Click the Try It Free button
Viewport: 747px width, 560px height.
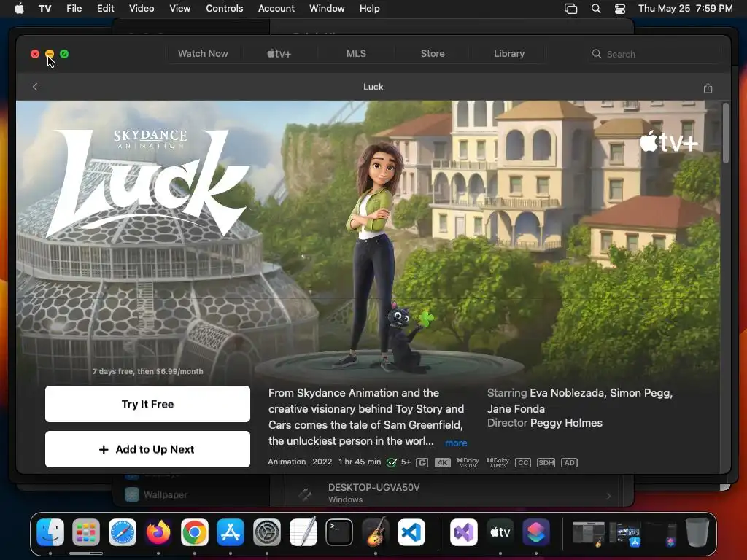147,404
